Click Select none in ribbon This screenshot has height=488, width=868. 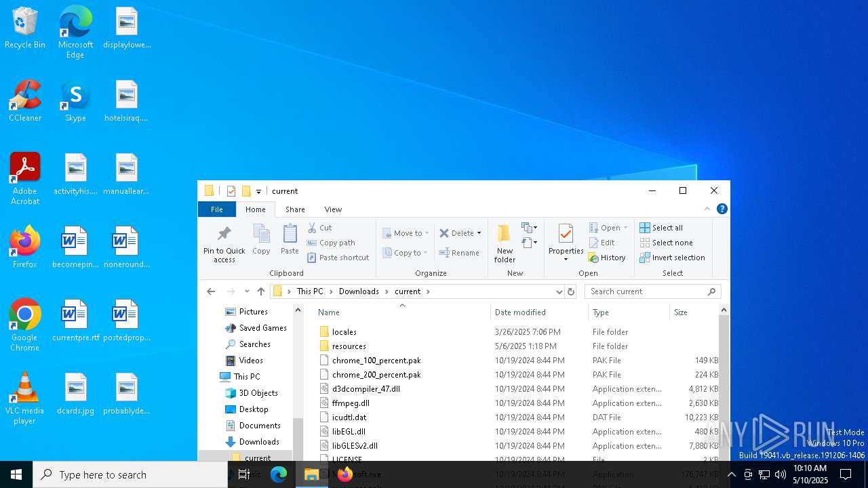[x=666, y=243]
